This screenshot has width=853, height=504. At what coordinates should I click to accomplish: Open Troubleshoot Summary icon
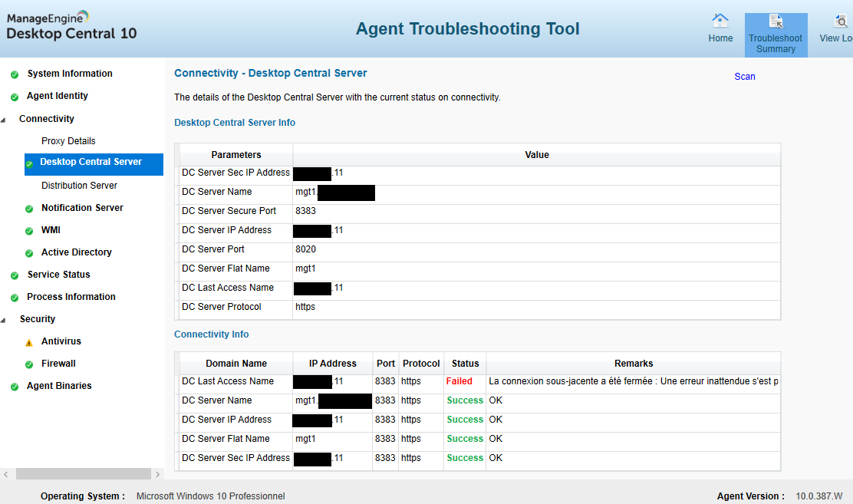click(776, 21)
